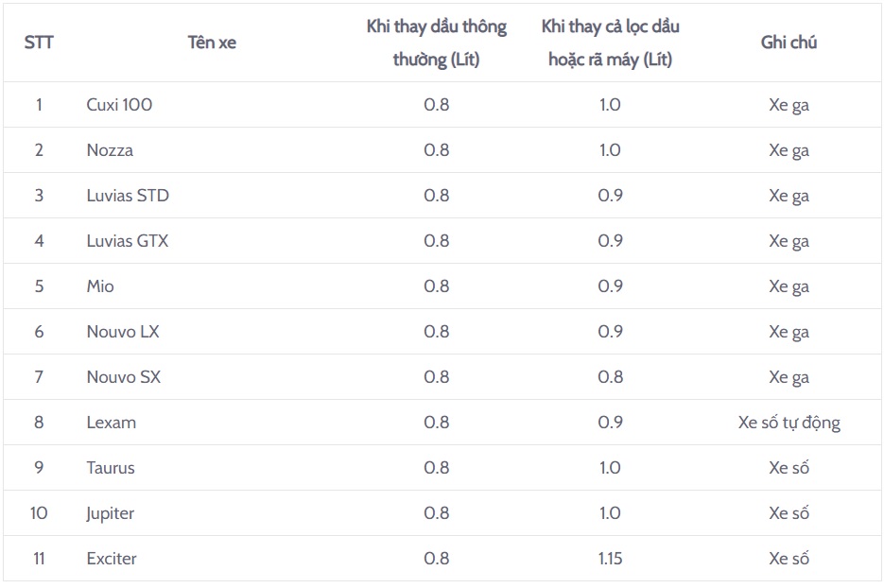Click the Luvias GTX cell
Image resolution: width=884 pixels, height=588 pixels.
coord(128,241)
